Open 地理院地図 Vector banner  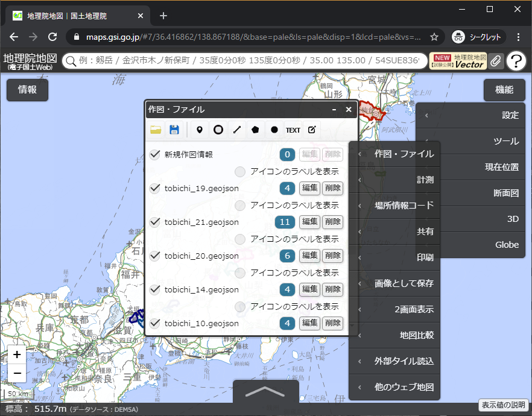(x=458, y=61)
